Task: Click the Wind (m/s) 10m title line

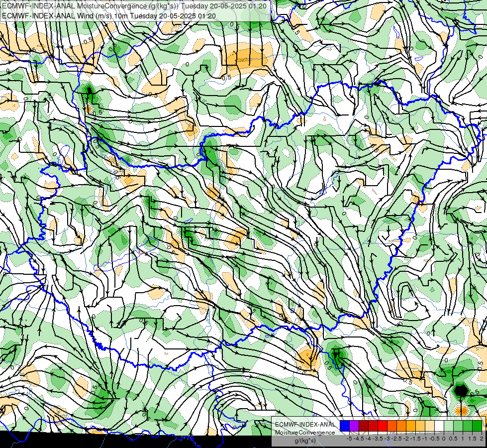Action: click(109, 15)
